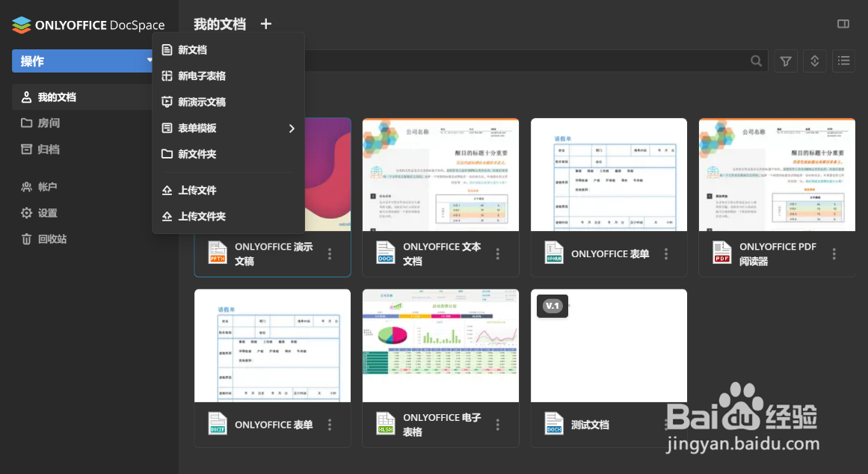The height and width of the screenshot is (474, 868).
Task: Click the form template icon in menu
Action: (x=167, y=128)
